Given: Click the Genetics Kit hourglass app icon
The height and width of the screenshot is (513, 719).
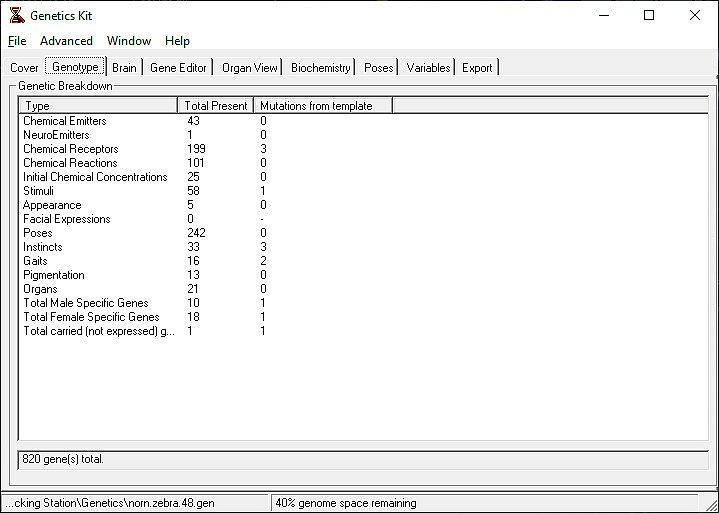Looking at the screenshot, I should coord(17,15).
